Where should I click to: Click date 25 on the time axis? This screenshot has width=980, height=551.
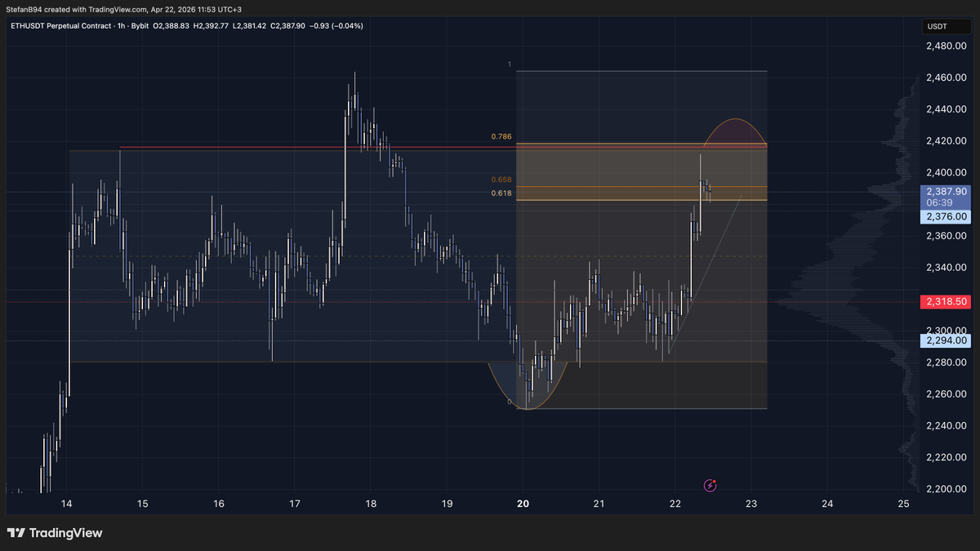[x=903, y=504]
